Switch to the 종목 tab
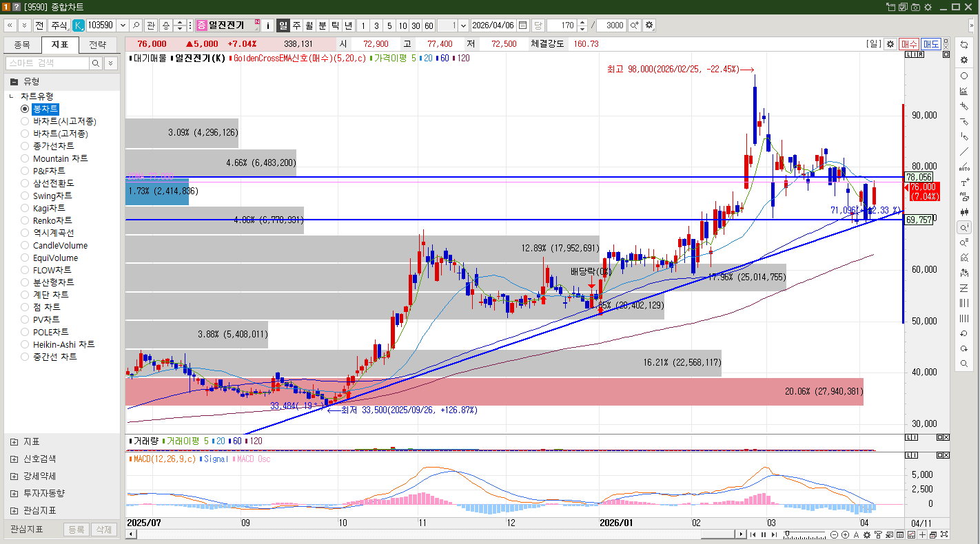Image resolution: width=980 pixels, height=544 pixels. pyautogui.click(x=22, y=45)
